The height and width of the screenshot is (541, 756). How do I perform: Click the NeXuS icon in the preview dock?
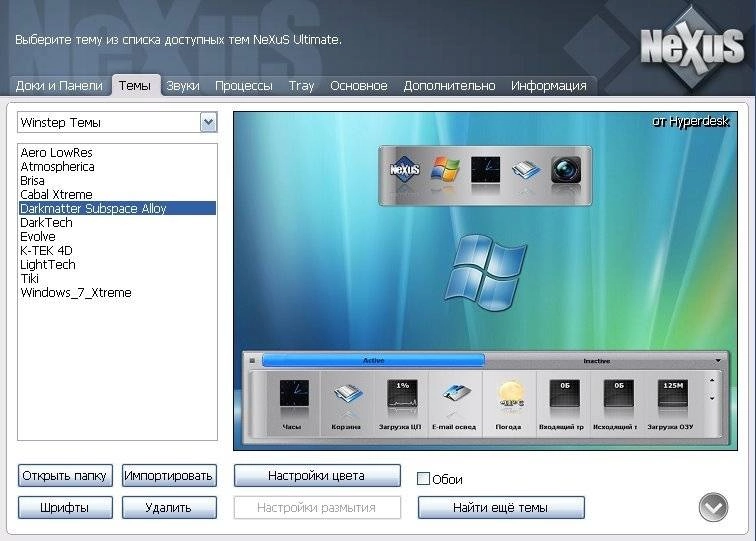click(x=405, y=170)
